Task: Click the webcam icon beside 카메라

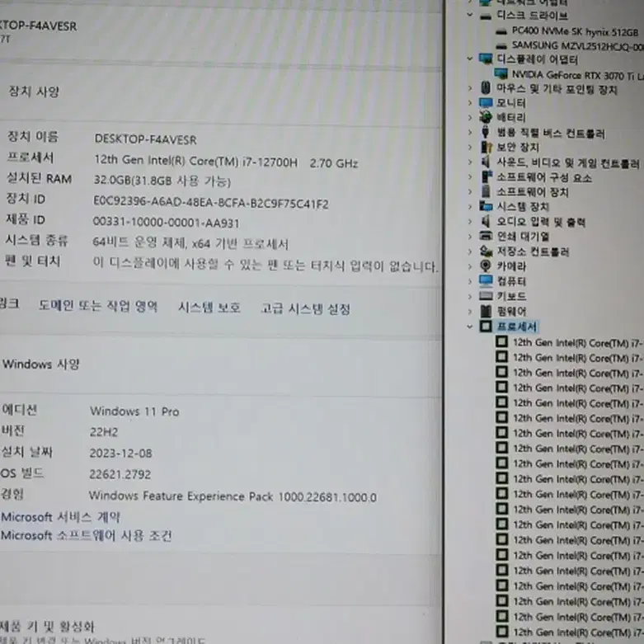Action: coord(486,266)
